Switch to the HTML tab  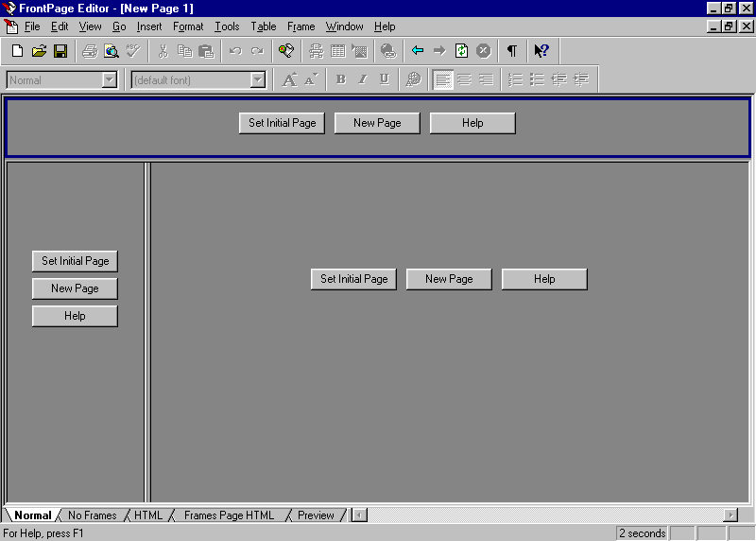click(x=148, y=515)
